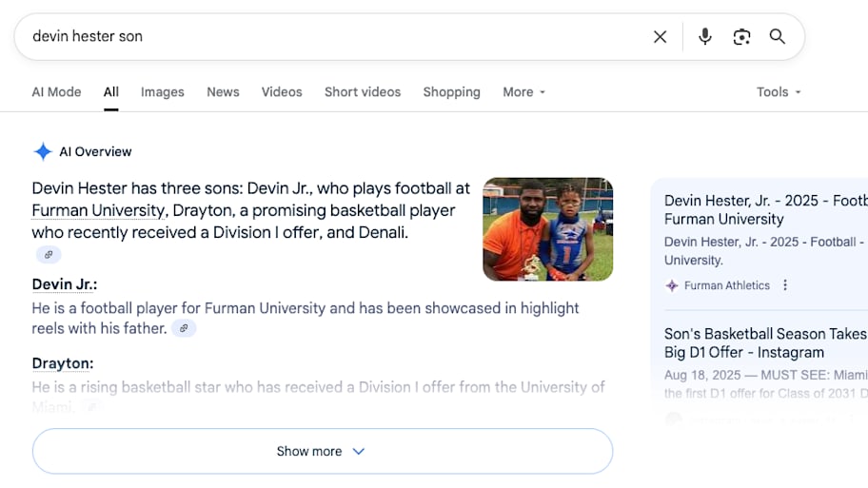Open three-dot menu beside Furman Athletics
Image resolution: width=868 pixels, height=488 pixels.
click(x=785, y=285)
